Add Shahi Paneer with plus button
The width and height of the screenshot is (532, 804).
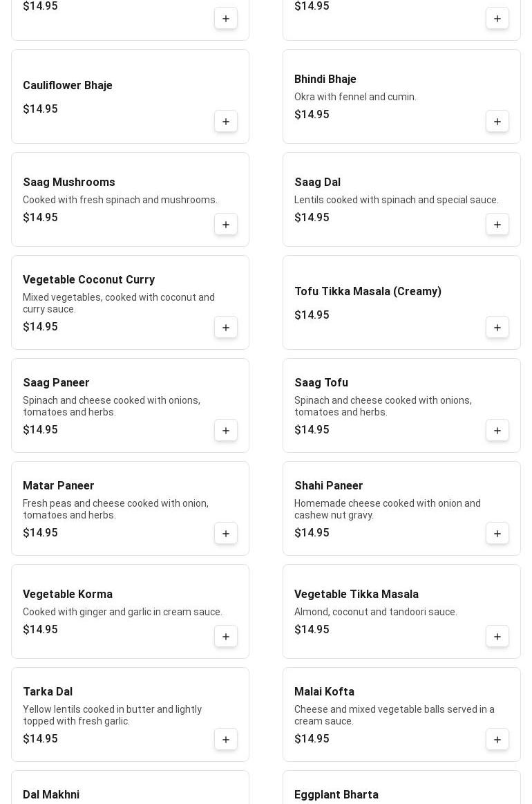[497, 534]
